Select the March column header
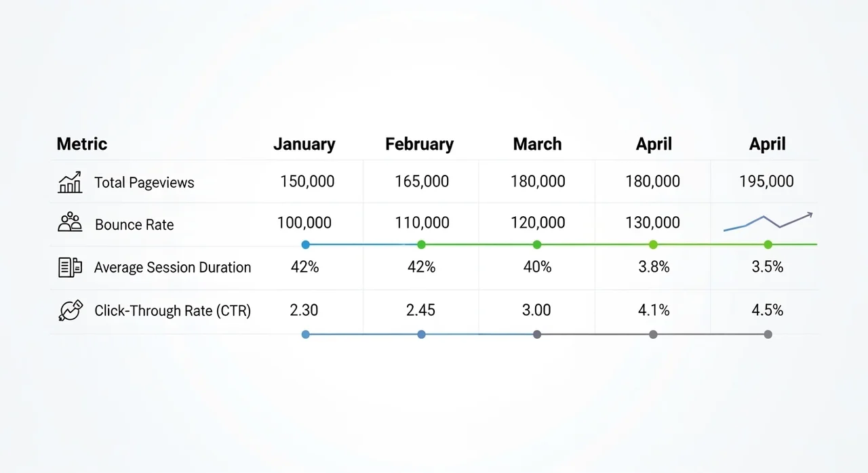Screen dimensions: 868x473 [x=537, y=144]
